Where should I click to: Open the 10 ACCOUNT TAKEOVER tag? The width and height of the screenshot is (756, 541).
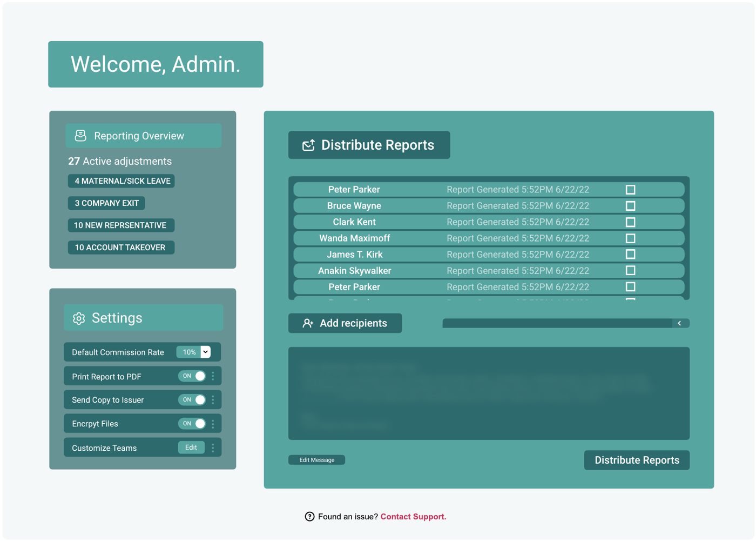(x=121, y=248)
